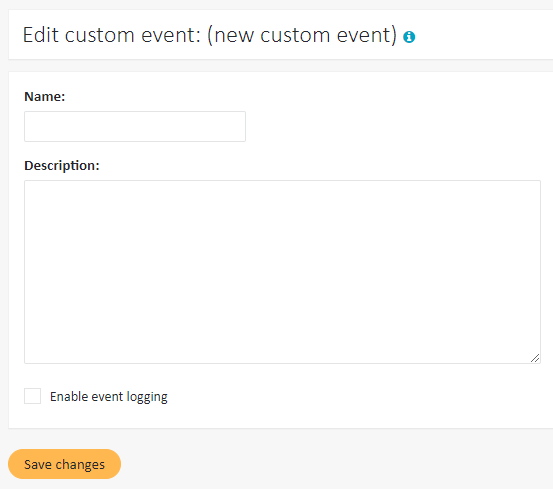Screen dimensions: 553x489
Task: Tick the Enable event logging checkbox
Action: click(32, 396)
